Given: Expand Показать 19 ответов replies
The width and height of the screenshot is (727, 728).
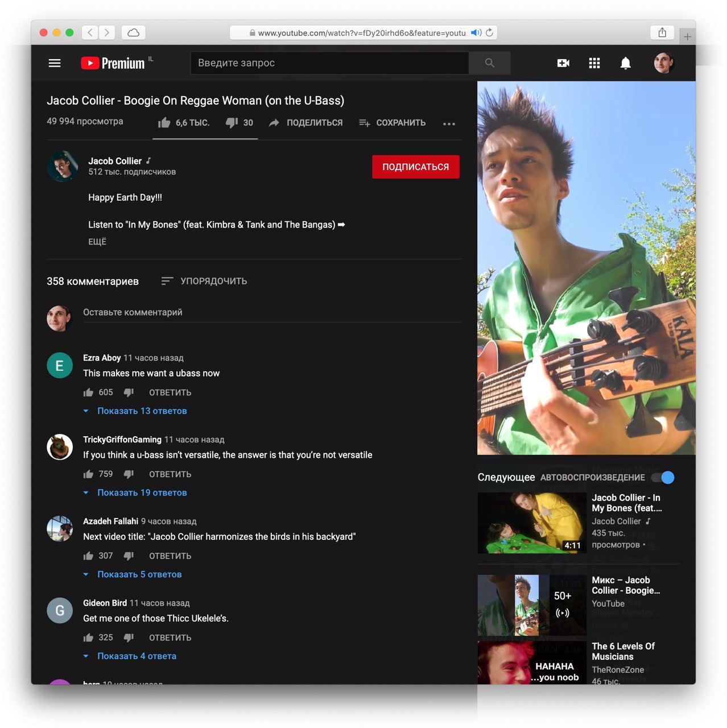Looking at the screenshot, I should tap(135, 493).
